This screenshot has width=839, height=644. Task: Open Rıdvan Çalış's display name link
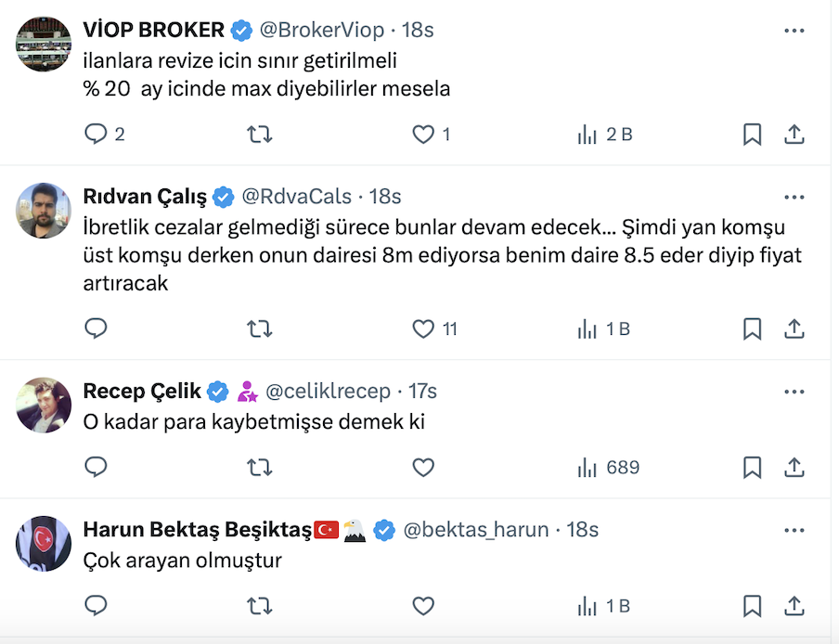click(145, 197)
